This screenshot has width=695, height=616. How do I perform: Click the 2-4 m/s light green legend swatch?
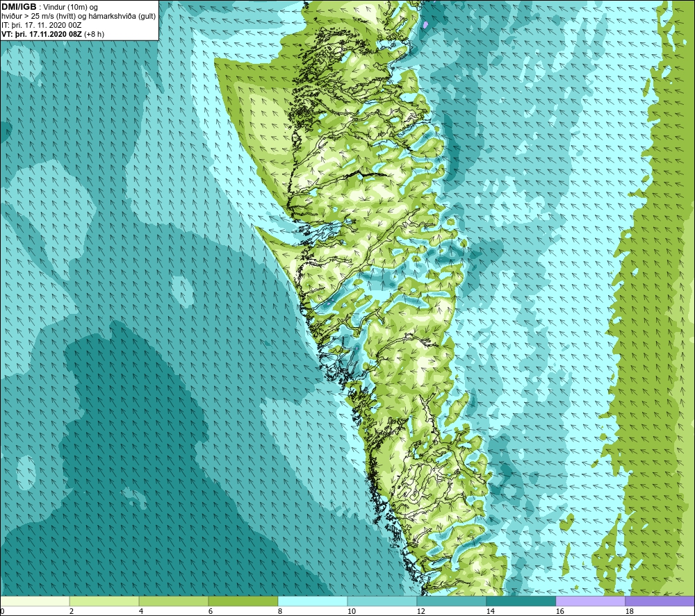click(104, 601)
